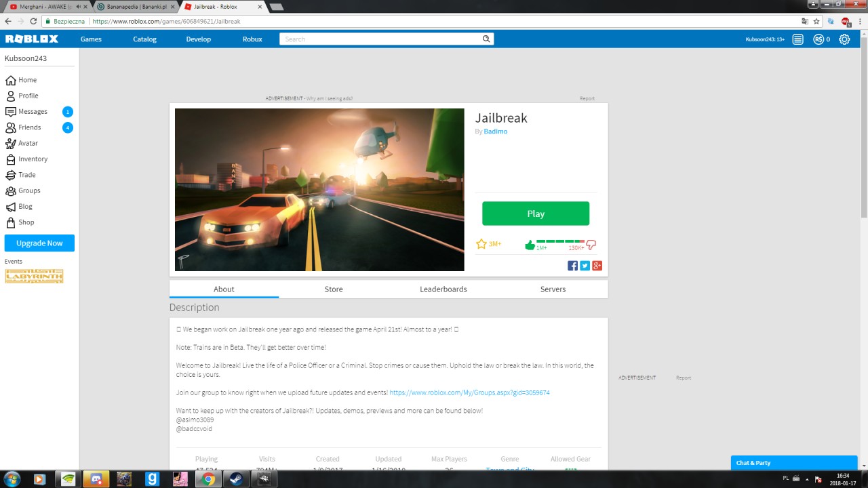The height and width of the screenshot is (488, 868).
Task: Open the Games menu item
Action: 91,39
